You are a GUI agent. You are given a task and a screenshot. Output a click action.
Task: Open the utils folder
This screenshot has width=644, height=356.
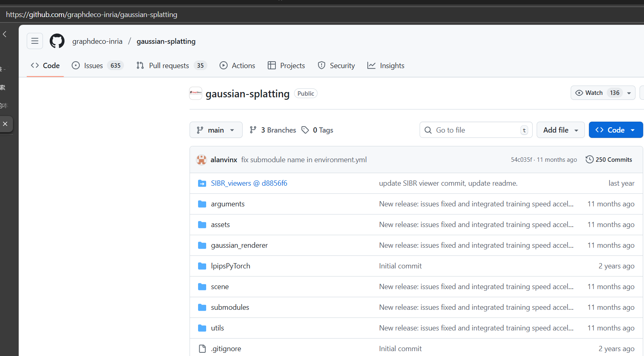[x=218, y=328]
